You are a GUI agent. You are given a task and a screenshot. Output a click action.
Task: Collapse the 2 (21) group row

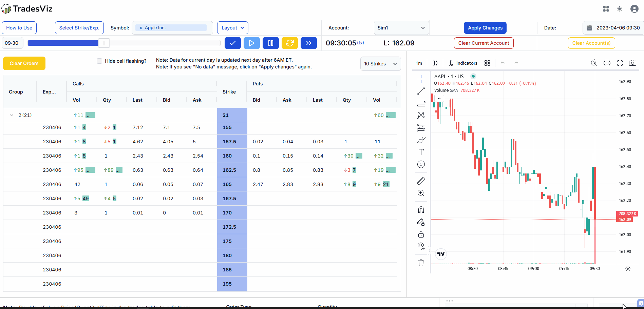pos(12,115)
